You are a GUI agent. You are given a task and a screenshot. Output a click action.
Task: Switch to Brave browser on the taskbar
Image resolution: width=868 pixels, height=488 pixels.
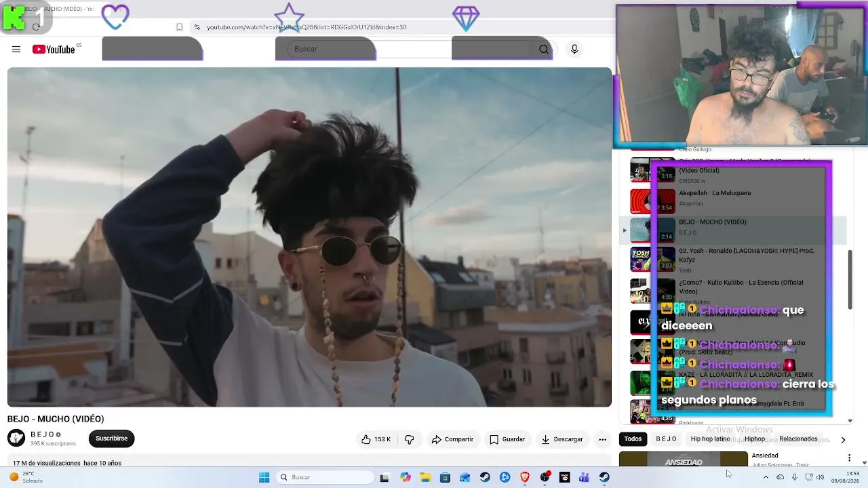coord(525,477)
